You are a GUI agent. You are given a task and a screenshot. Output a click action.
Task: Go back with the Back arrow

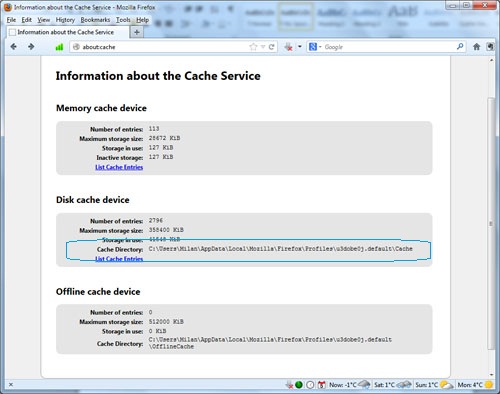[x=13, y=47]
